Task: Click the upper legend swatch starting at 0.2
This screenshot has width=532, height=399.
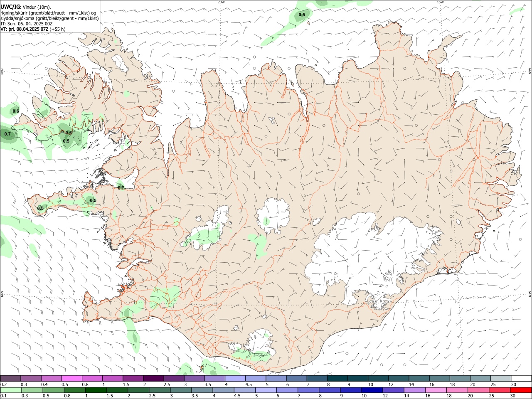Action: [x=11, y=378]
